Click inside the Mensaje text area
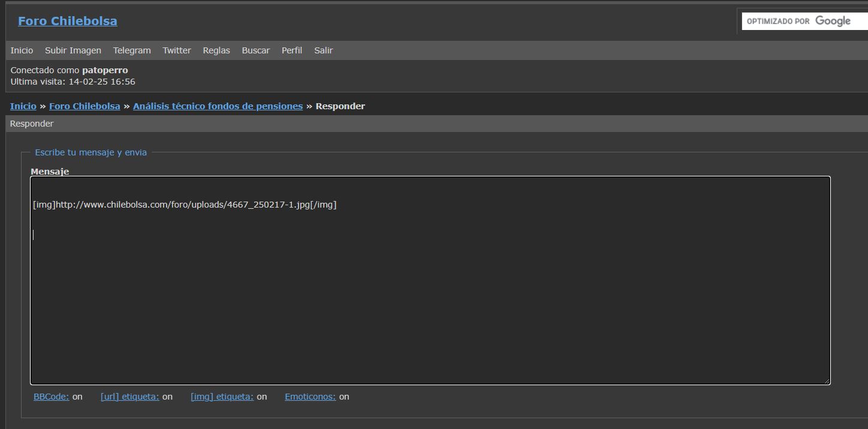 [430, 280]
